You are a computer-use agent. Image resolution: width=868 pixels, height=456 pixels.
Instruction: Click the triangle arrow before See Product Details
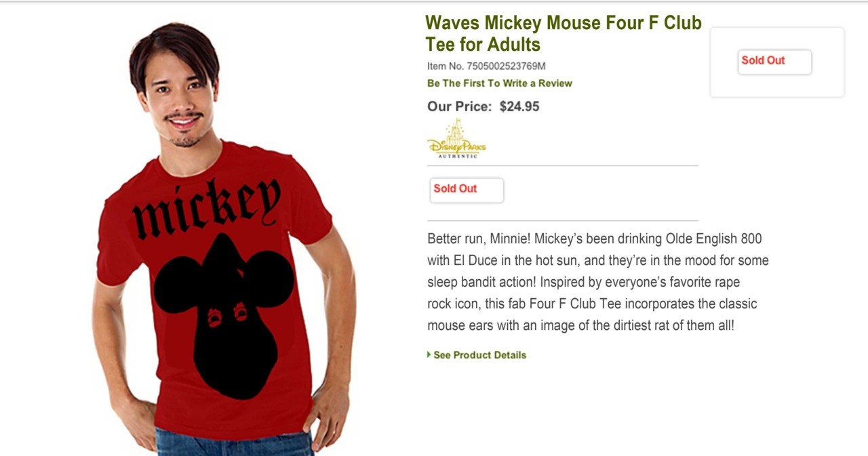(x=429, y=354)
